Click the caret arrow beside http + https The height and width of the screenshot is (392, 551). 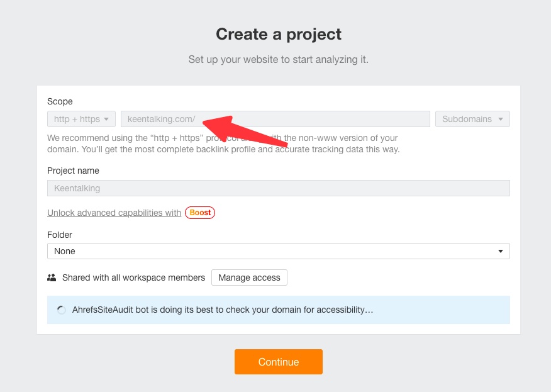click(x=106, y=119)
